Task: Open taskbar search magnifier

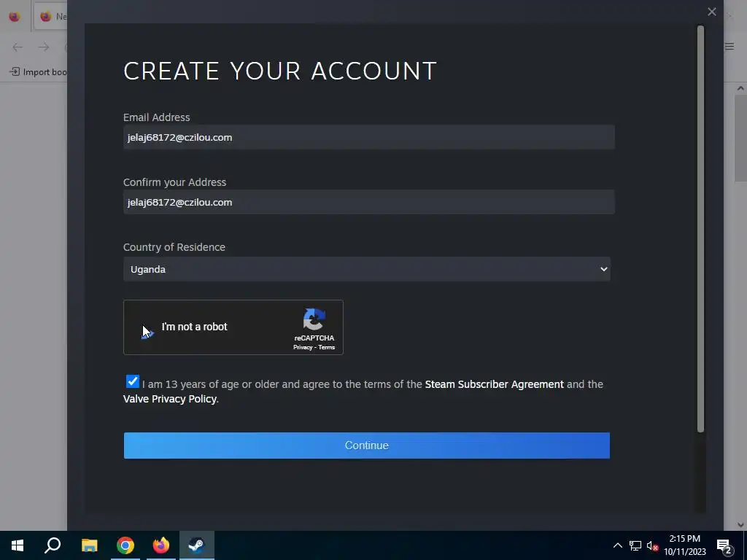Action: tap(53, 545)
